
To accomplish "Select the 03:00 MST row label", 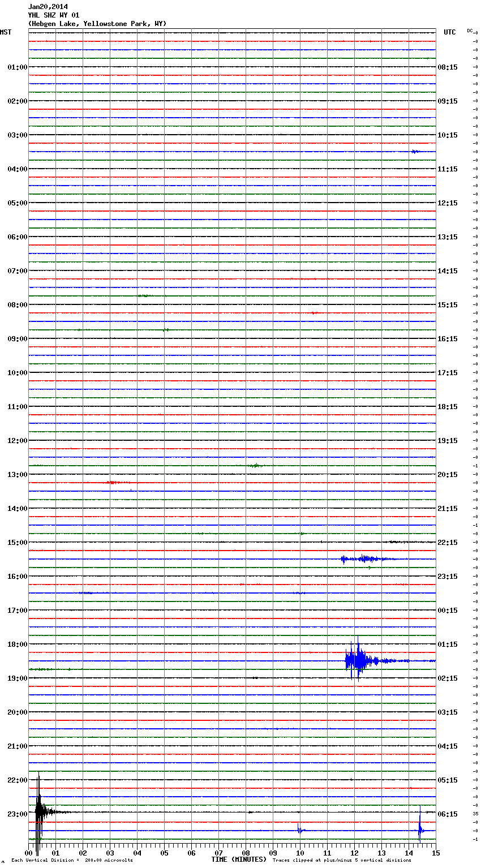I will pos(17,135).
